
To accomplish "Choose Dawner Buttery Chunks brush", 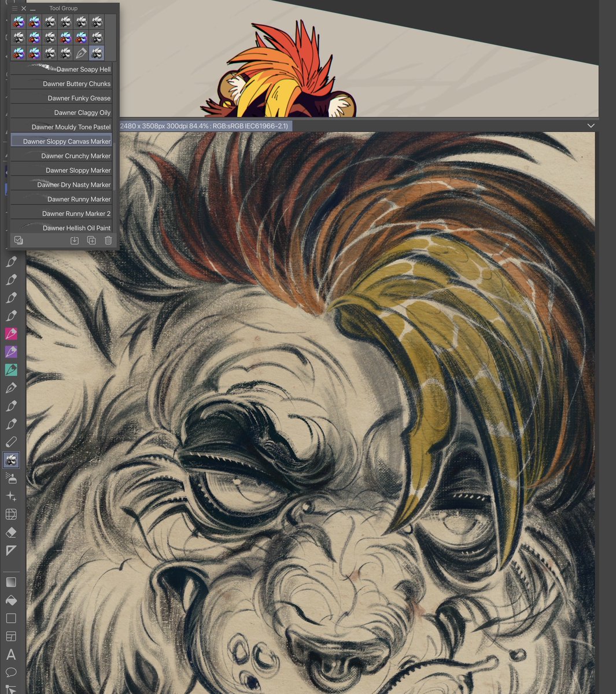I will point(61,83).
